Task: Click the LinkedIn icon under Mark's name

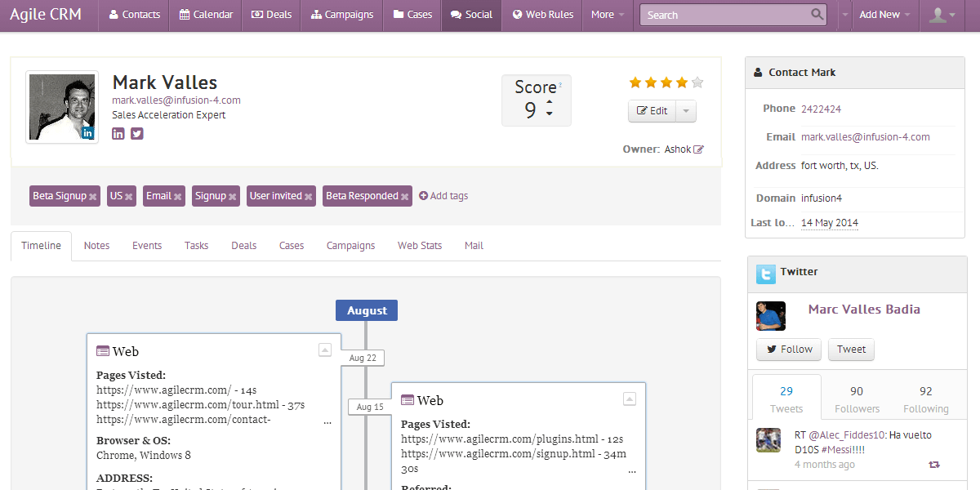Action: [118, 133]
